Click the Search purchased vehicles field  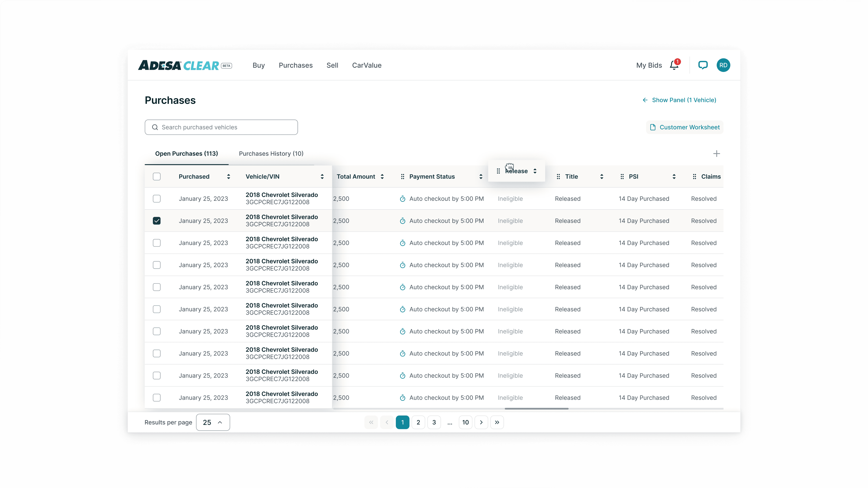[221, 127]
